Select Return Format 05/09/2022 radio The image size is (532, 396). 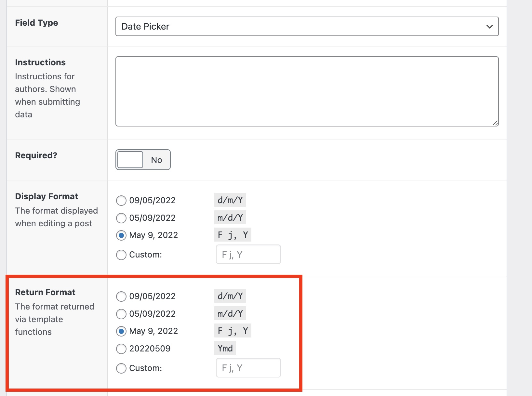(x=121, y=314)
